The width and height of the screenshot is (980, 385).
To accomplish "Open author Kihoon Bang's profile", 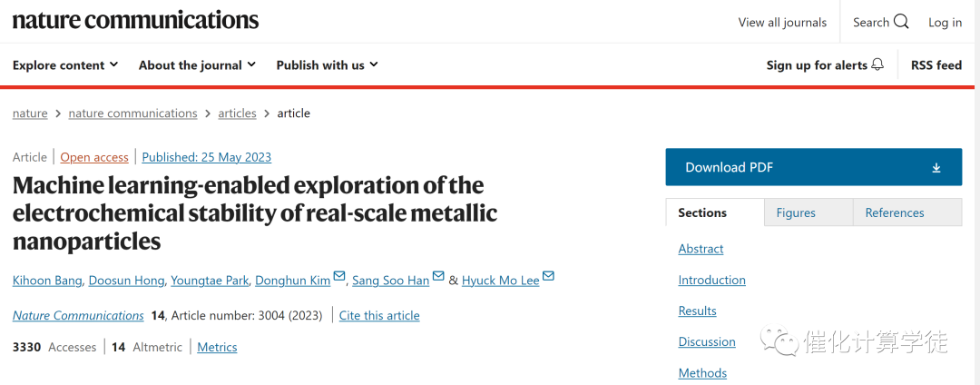I will [46, 281].
